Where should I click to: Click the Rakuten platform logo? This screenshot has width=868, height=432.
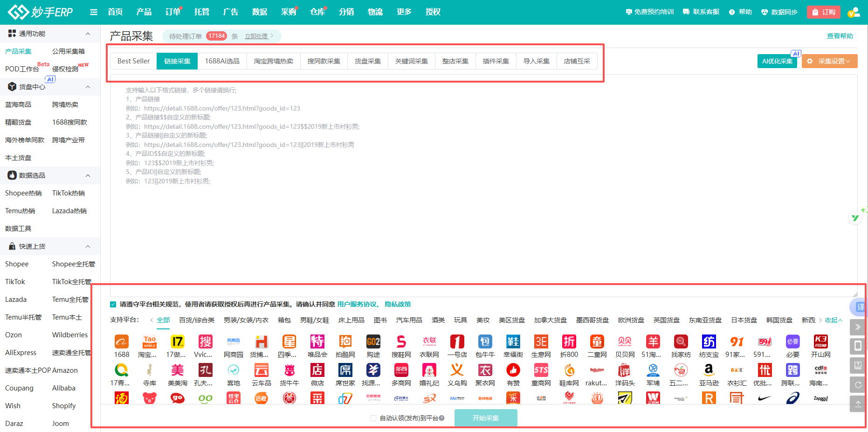tap(597, 370)
